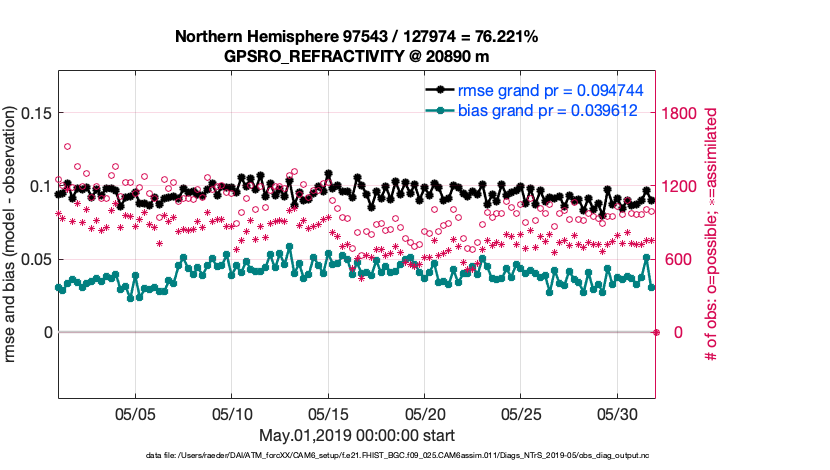Click the 'May.01,2019 00:00:00 start' axis label
The width and height of the screenshot is (830, 470).
[x=356, y=435]
